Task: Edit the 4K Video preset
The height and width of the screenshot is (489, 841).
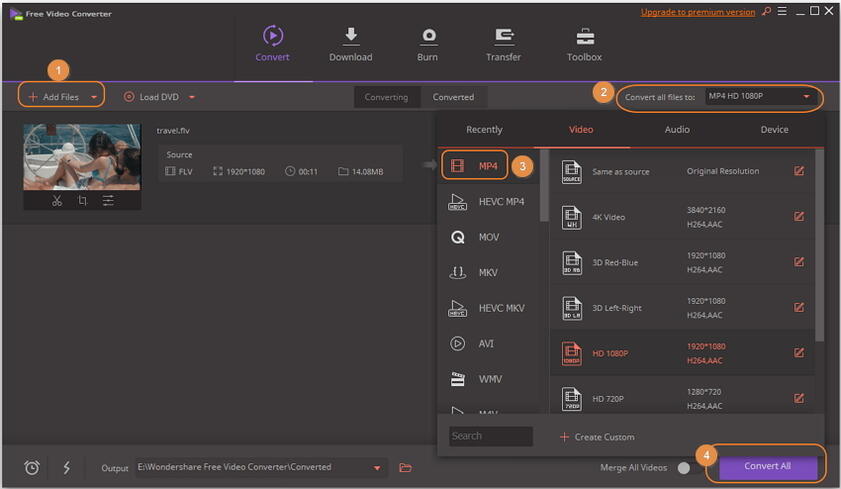Action: (x=799, y=217)
